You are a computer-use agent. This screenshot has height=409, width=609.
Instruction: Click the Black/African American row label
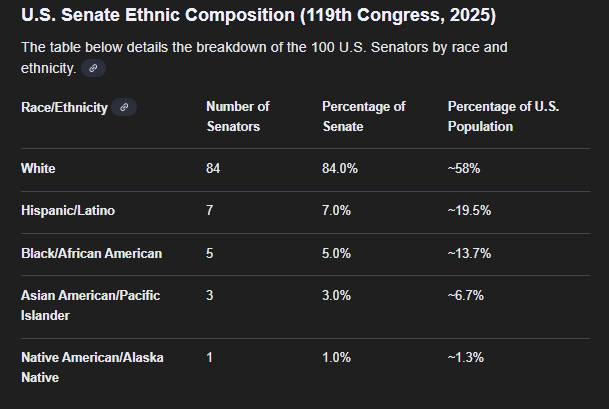click(x=91, y=254)
